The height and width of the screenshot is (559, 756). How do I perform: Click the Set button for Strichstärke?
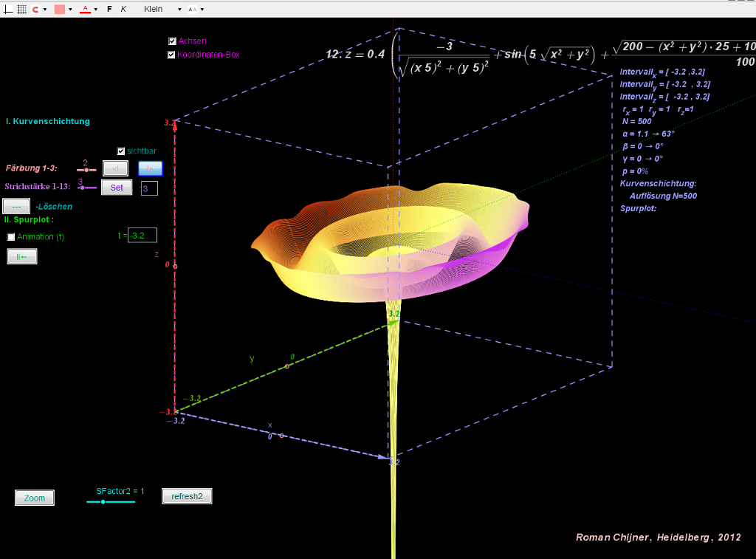pyautogui.click(x=117, y=188)
